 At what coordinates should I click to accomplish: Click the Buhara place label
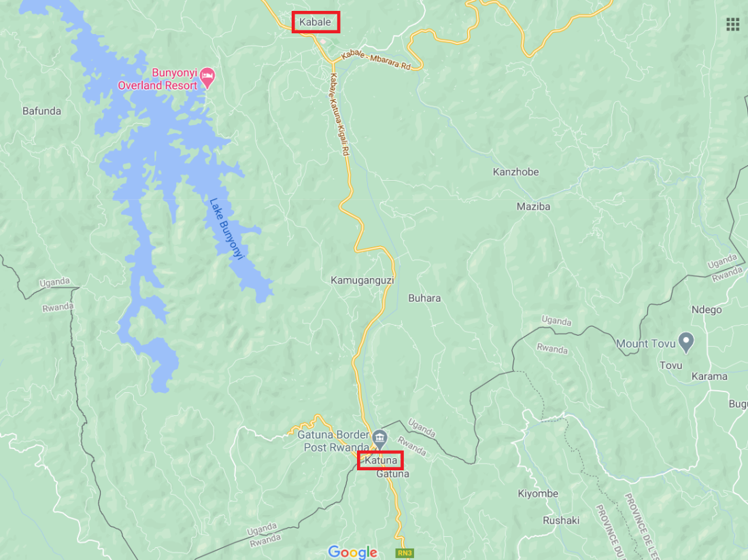coord(424,298)
